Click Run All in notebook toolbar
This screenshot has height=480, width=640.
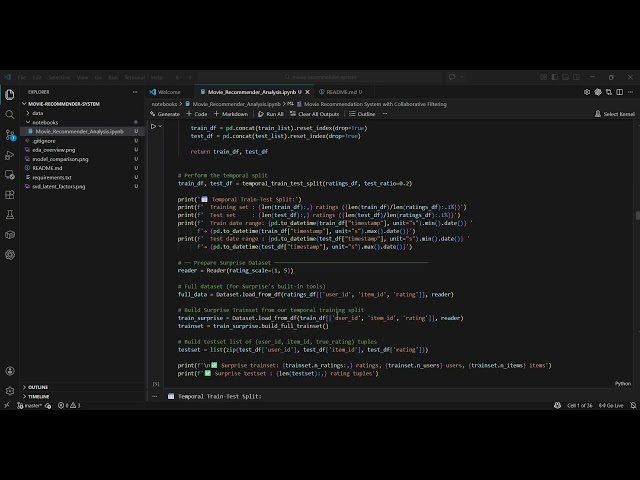270,114
